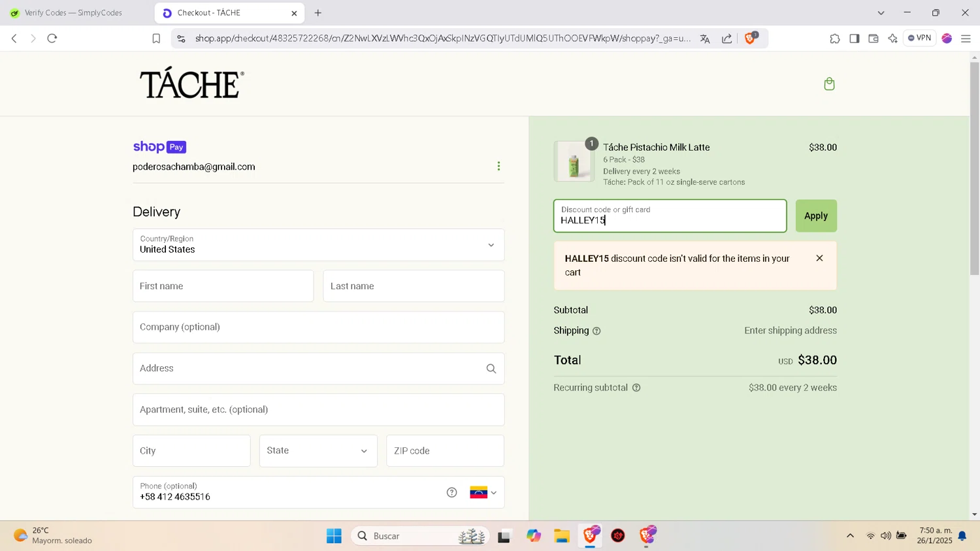Open the taskbar weather widget
The height and width of the screenshot is (551, 980).
tap(54, 536)
